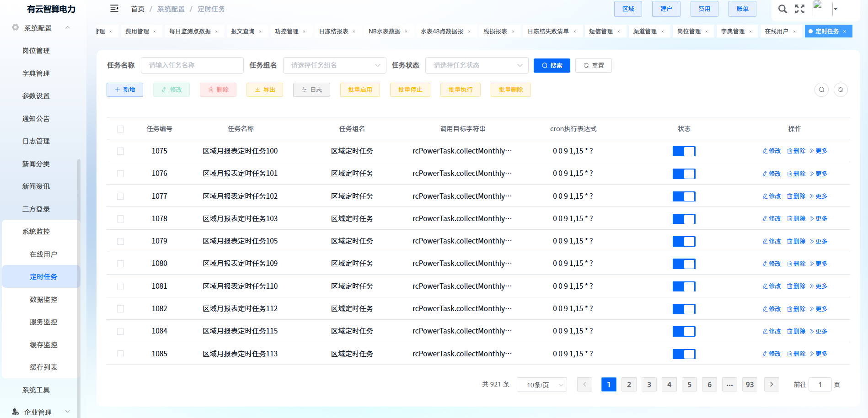The width and height of the screenshot is (868, 418).
Task: Open the 任务组名 dropdown
Action: point(335,65)
